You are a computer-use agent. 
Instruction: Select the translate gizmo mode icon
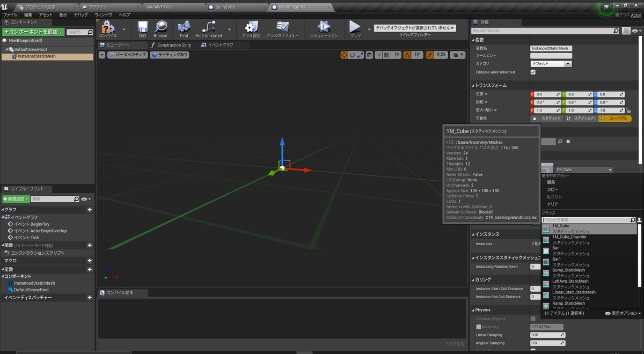click(x=344, y=55)
